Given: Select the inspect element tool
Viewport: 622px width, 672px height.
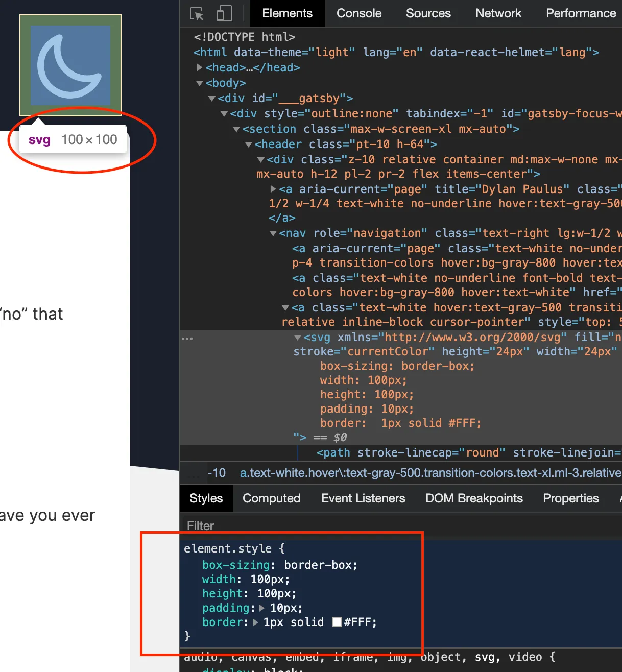Looking at the screenshot, I should pos(197,14).
